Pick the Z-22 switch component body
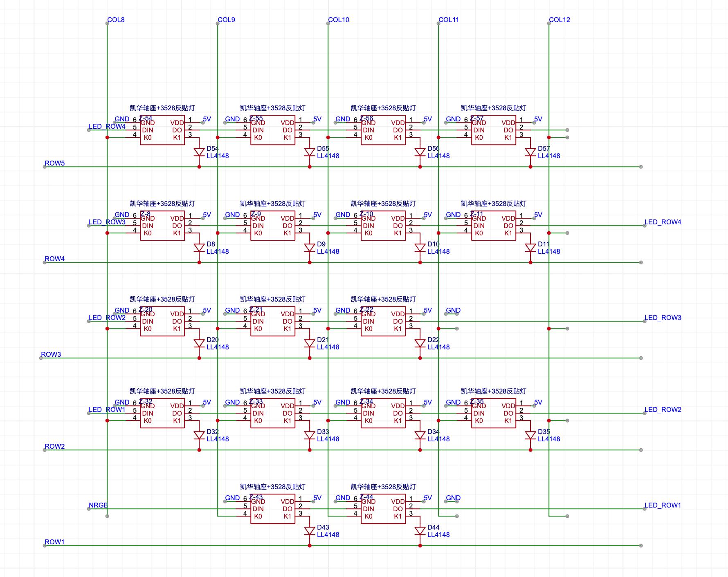 click(x=383, y=321)
